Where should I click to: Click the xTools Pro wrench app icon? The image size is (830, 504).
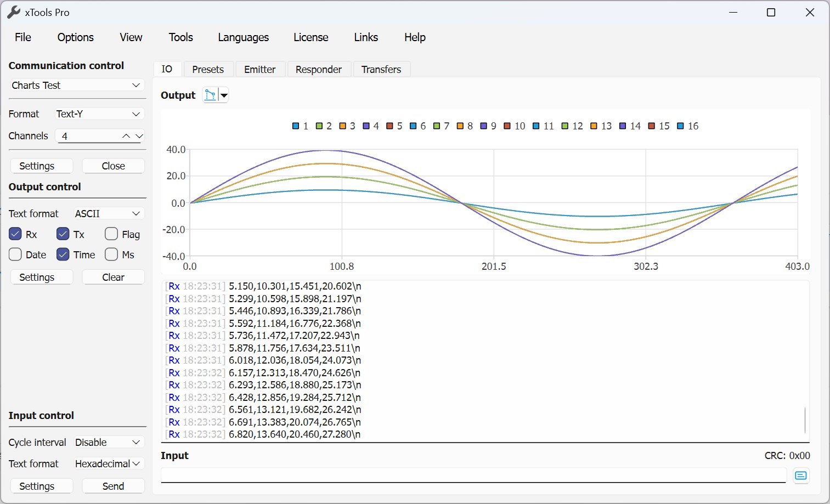point(14,12)
